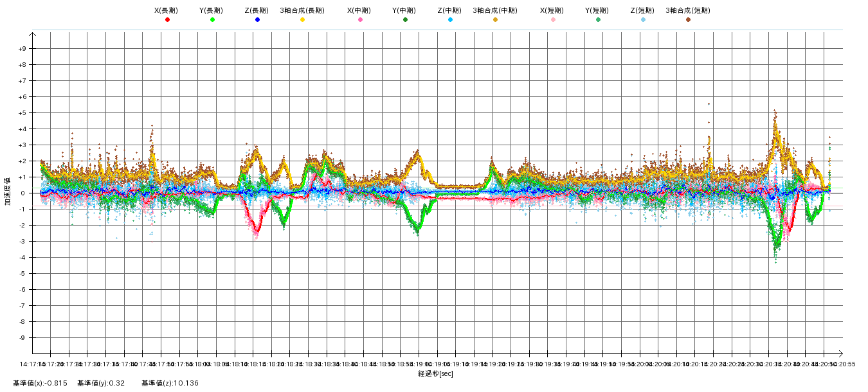Click the pink X(中期) legend dot
868x392 pixels.
[360, 20]
